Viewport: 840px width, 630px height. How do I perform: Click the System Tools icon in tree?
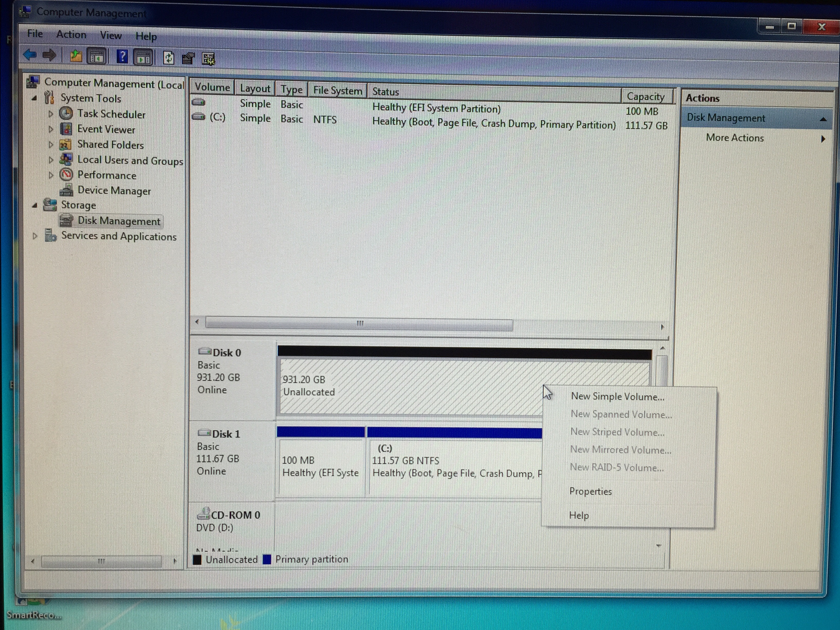coord(49,98)
